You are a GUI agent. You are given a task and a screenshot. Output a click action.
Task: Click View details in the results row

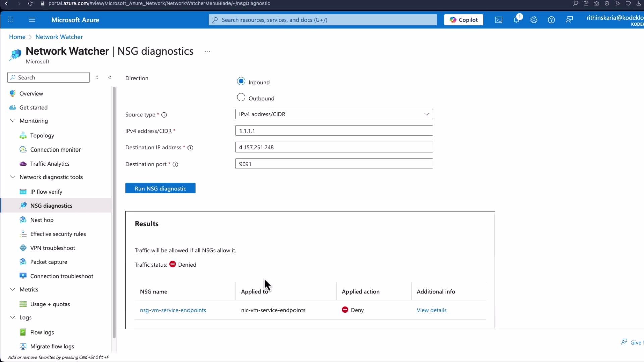[x=431, y=310]
